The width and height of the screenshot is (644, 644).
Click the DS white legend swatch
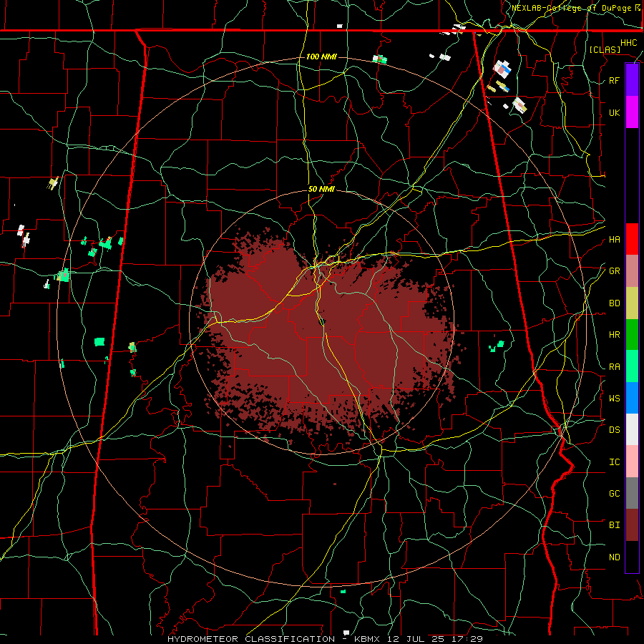tap(632, 429)
